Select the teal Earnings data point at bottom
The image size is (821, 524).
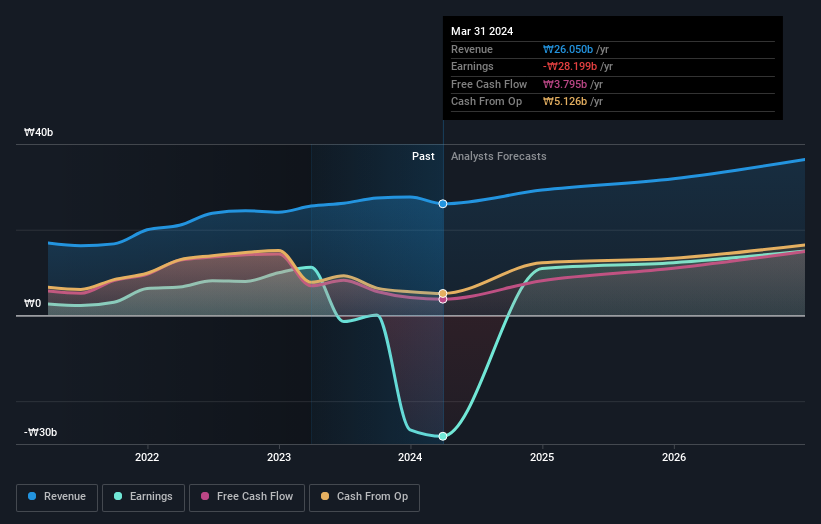click(x=443, y=436)
